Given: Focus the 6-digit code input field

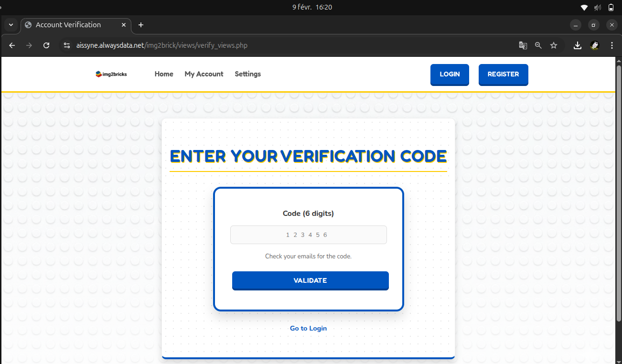Looking at the screenshot, I should click(308, 235).
